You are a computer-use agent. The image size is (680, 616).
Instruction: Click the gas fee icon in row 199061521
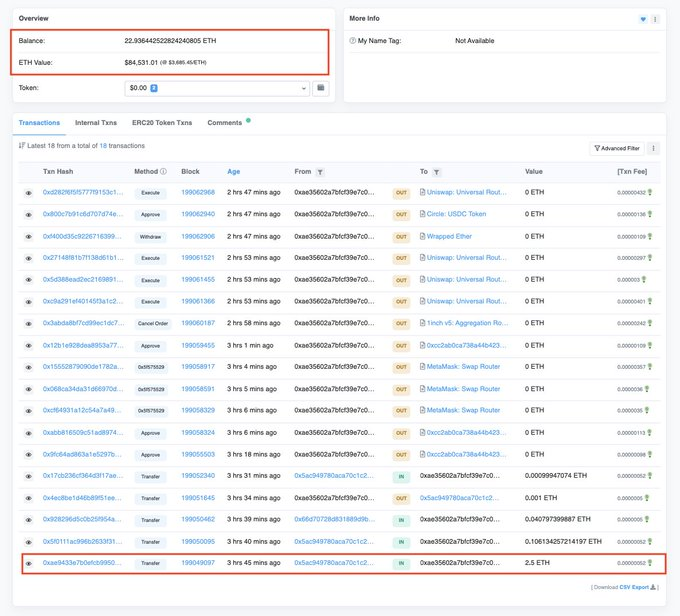[650, 258]
